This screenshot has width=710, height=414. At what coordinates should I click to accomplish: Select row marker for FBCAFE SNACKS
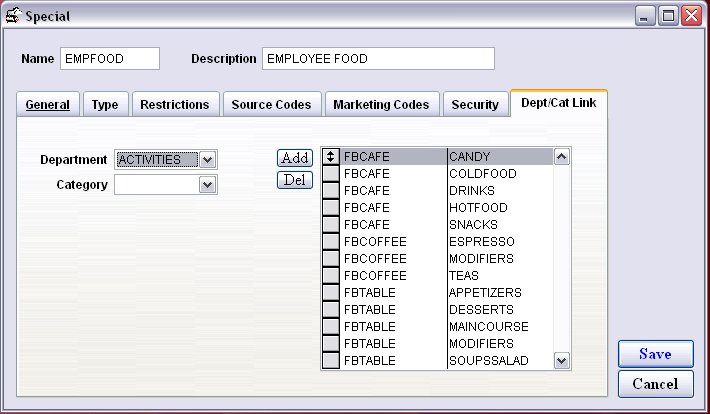tap(331, 225)
